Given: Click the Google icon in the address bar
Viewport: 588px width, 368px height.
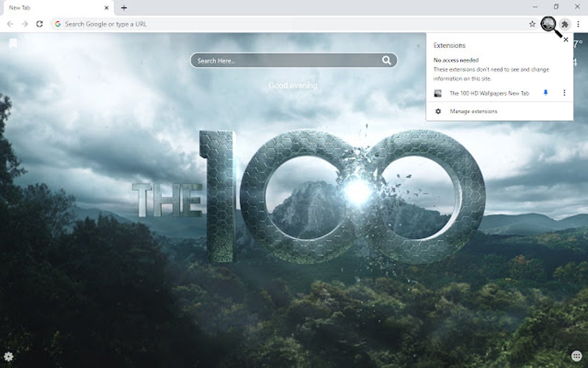Looking at the screenshot, I should tap(58, 24).
